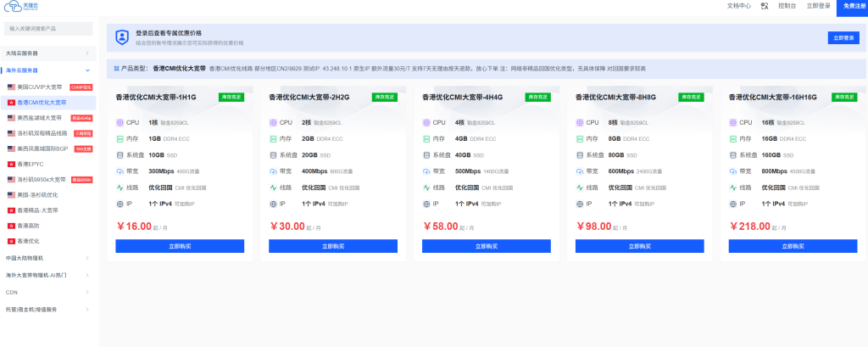868x347 pixels.
Task: Click the user shield icon in the login banner
Action: pyautogui.click(x=122, y=37)
